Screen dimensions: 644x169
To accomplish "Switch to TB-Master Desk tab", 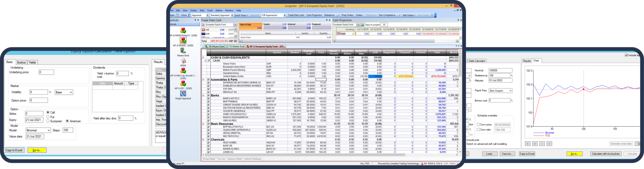I will [x=215, y=46].
